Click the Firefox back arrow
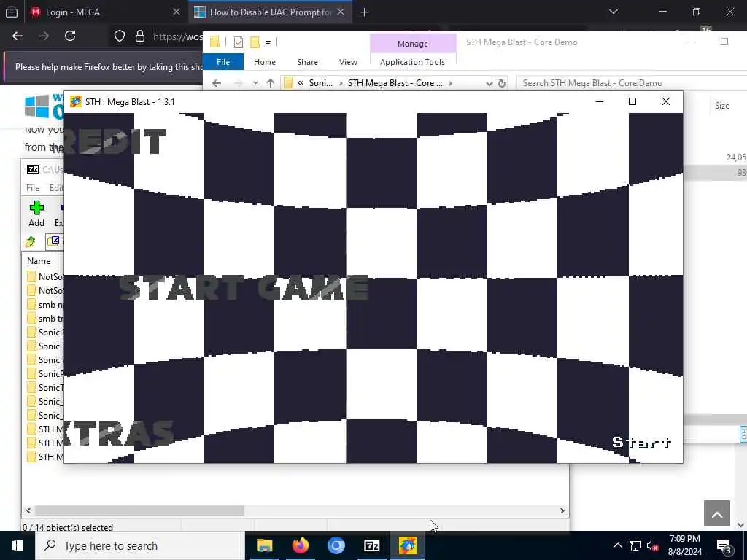The width and height of the screenshot is (747, 560). pyautogui.click(x=18, y=36)
